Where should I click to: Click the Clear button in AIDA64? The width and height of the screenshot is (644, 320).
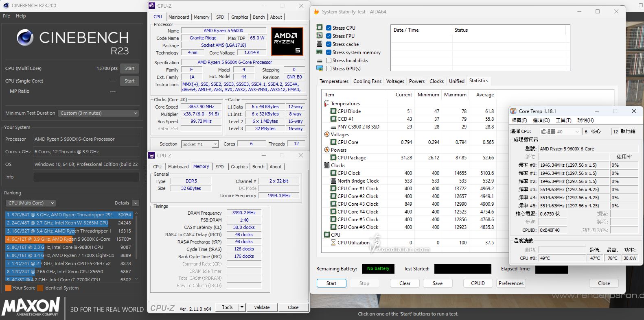click(405, 283)
